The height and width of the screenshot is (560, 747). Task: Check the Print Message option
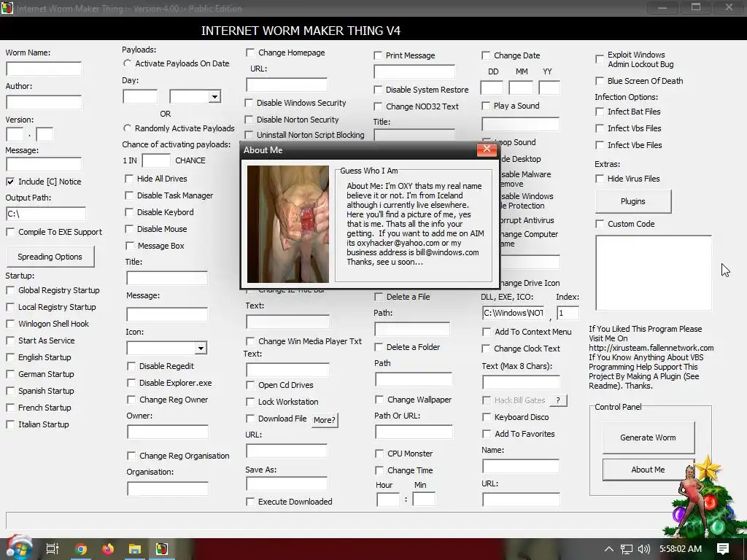point(378,55)
